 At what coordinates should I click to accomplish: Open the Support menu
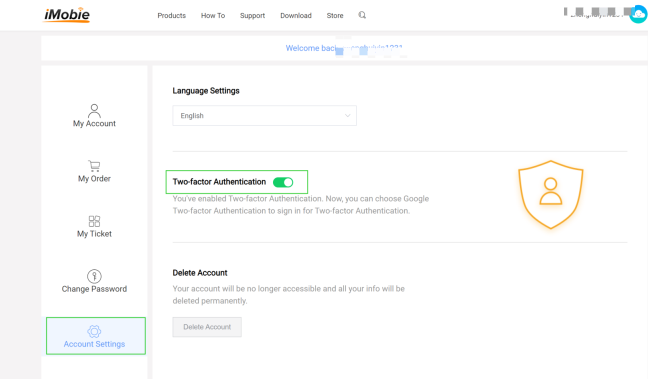point(252,15)
